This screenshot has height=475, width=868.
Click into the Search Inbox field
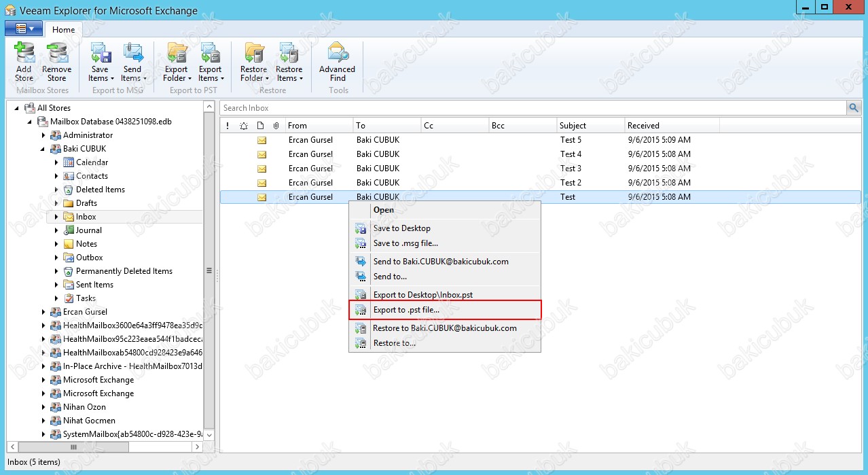(x=533, y=107)
